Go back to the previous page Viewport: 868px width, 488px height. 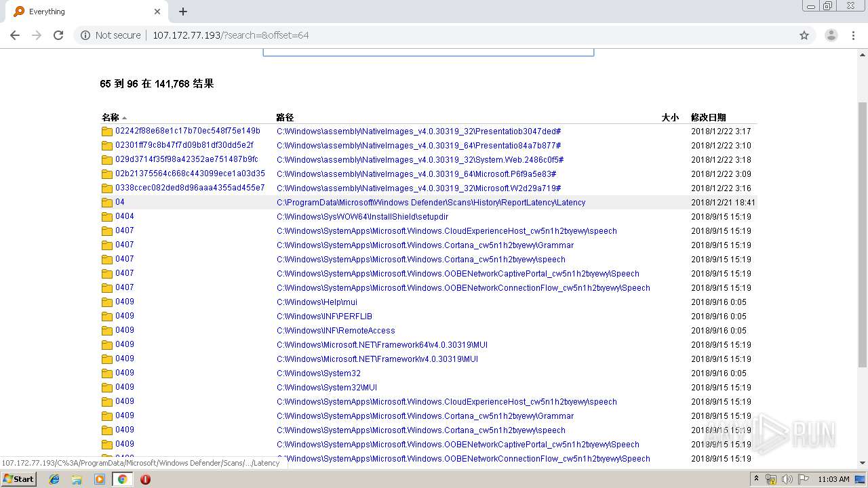(15, 35)
